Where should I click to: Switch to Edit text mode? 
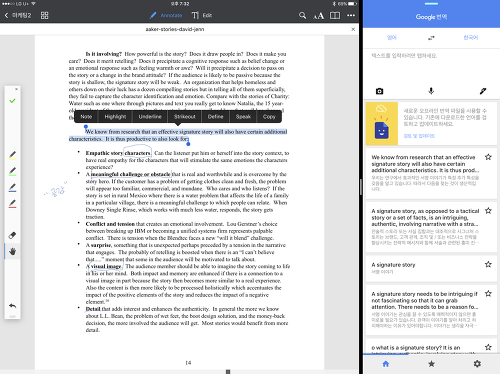coord(202,15)
